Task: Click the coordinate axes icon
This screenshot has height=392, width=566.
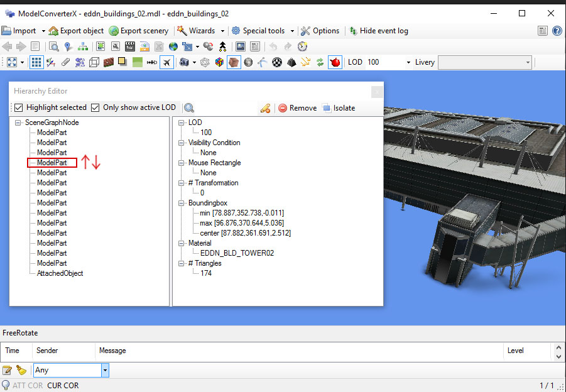Action: [x=51, y=62]
